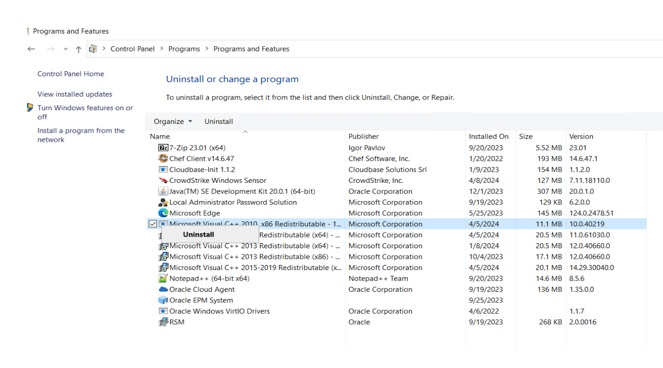Go up one level with up arrow

[78, 49]
